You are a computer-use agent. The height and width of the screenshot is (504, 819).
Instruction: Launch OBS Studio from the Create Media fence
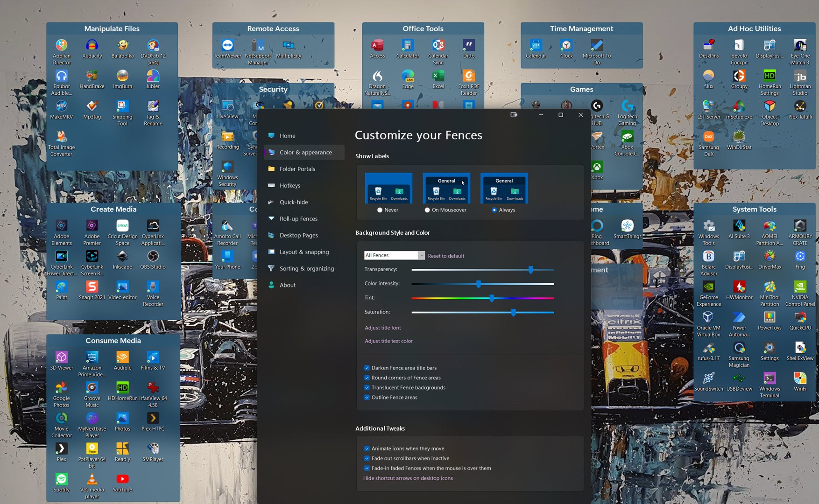click(x=153, y=260)
